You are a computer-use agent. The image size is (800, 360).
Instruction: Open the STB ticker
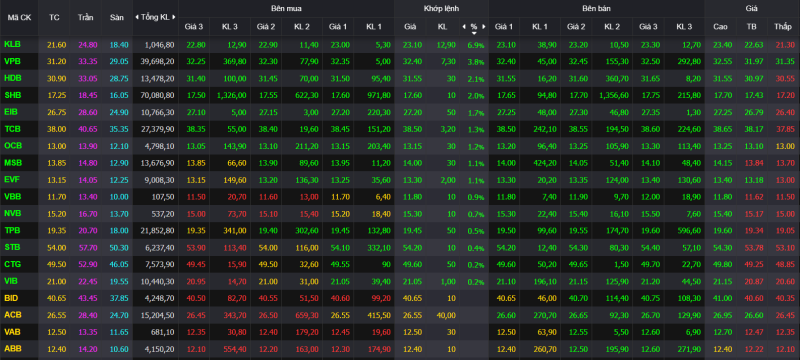tap(12, 247)
